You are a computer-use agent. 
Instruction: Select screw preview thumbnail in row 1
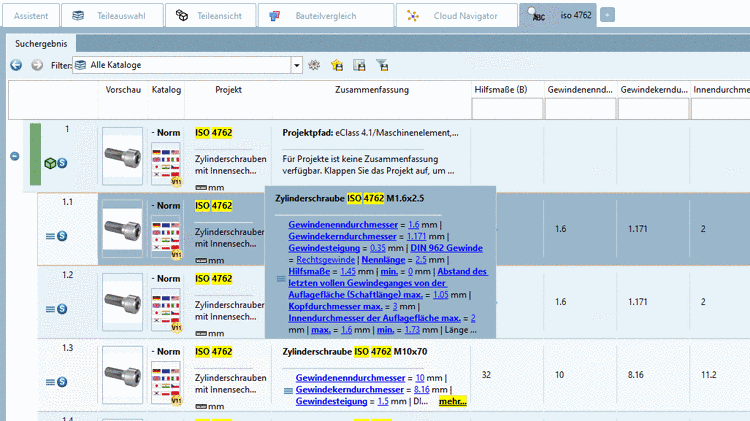[122, 156]
